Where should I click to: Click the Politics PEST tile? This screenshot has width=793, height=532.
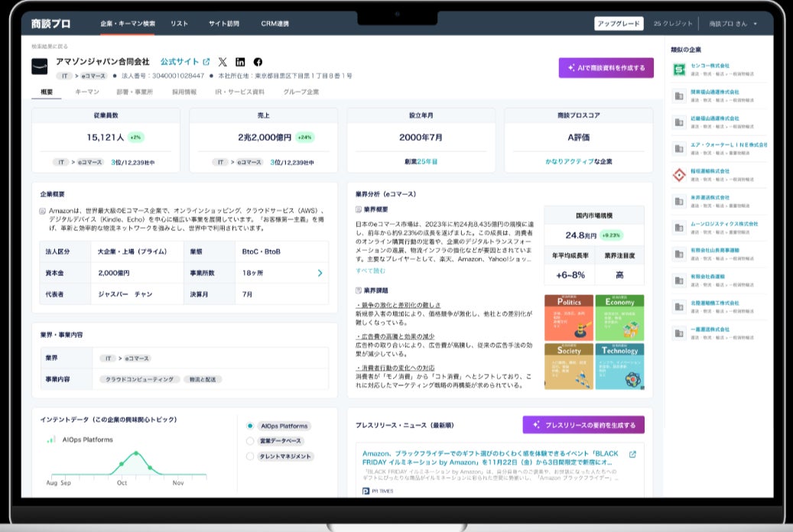pyautogui.click(x=569, y=317)
